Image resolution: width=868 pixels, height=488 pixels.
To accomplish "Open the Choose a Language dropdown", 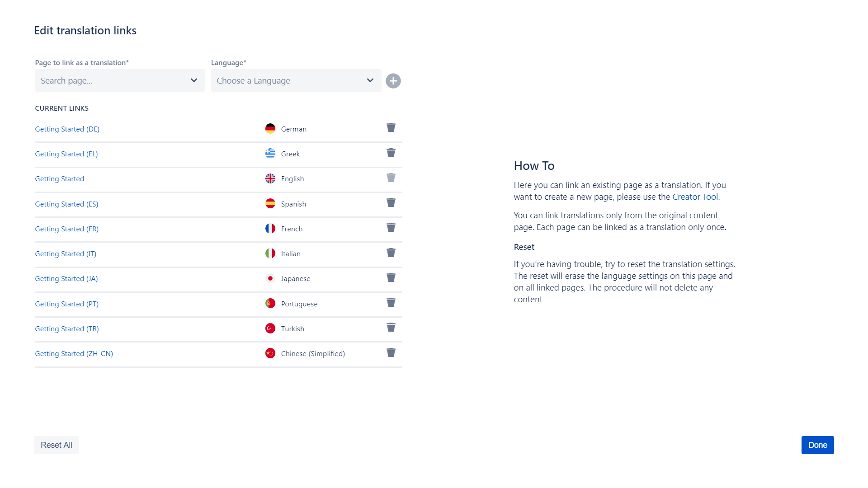I will coord(296,81).
